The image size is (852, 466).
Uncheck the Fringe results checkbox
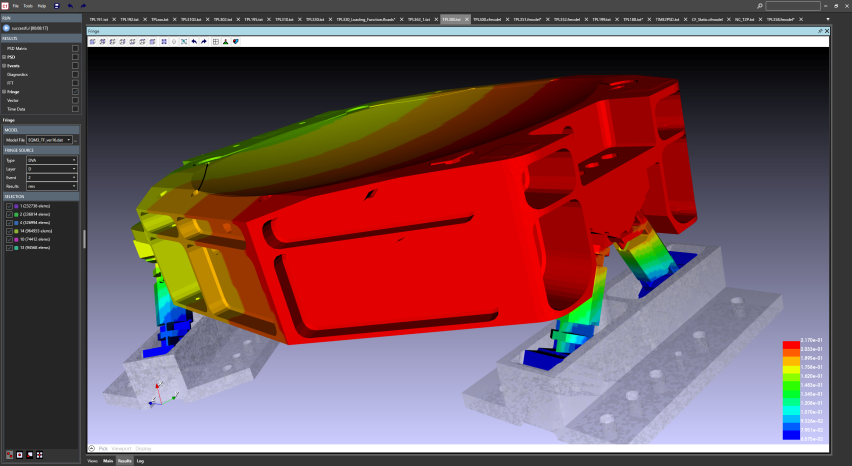[x=75, y=91]
